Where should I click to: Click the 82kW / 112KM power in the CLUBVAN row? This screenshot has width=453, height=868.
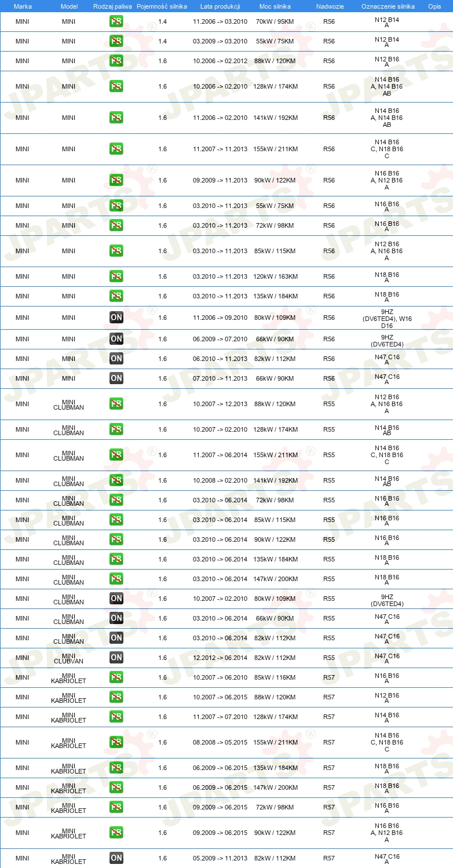(275, 658)
